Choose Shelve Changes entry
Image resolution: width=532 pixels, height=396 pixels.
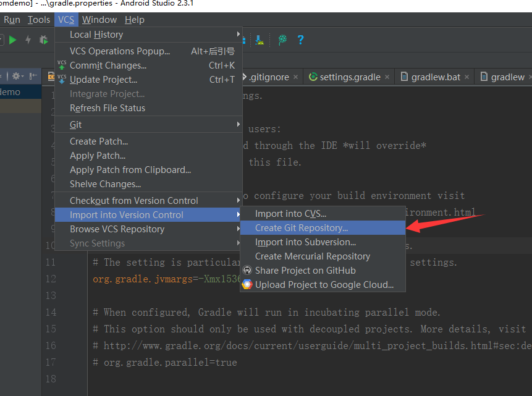148,184
